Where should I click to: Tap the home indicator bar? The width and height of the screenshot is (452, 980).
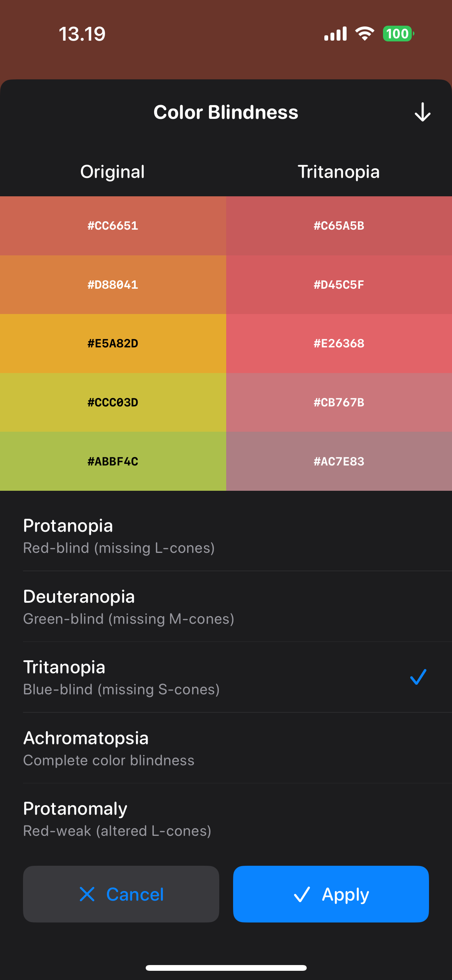click(x=226, y=968)
